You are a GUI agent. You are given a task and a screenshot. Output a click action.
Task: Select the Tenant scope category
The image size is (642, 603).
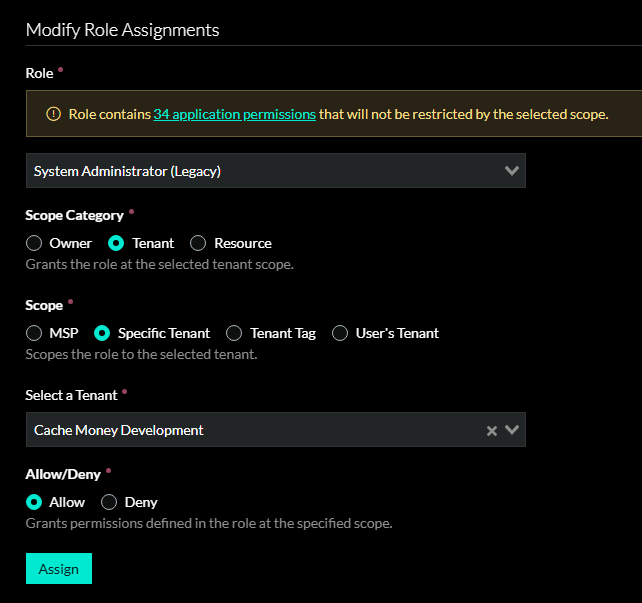(116, 243)
